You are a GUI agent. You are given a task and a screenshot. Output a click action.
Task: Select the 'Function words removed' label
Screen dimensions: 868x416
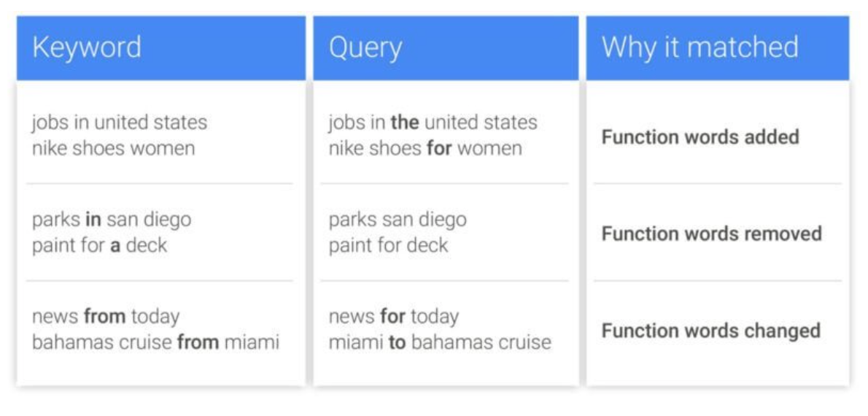pyautogui.click(x=711, y=234)
